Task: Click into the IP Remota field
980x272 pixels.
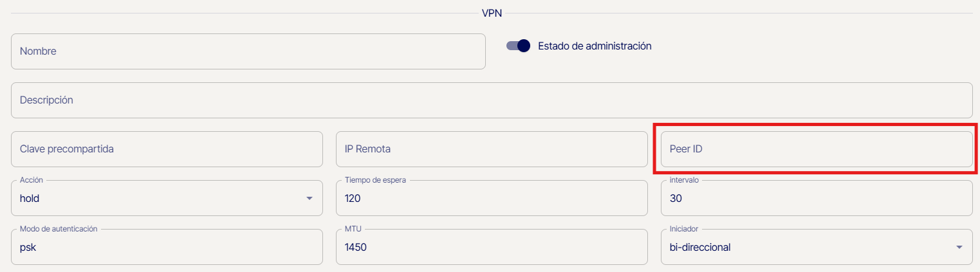Action: tap(491, 149)
